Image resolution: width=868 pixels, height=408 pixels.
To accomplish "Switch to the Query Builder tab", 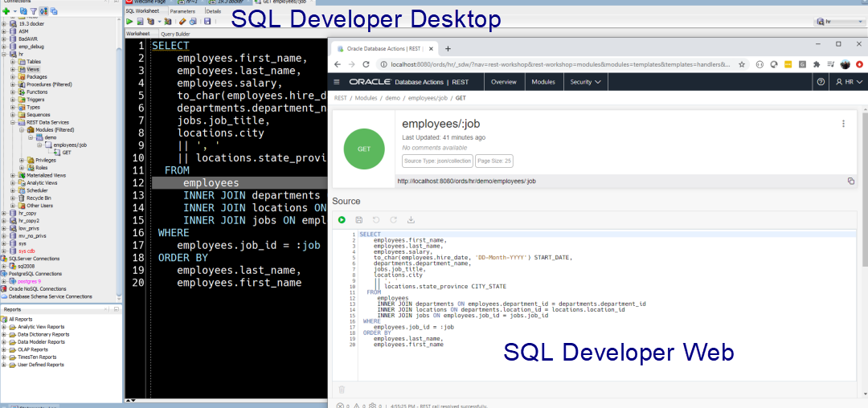I will coord(175,34).
